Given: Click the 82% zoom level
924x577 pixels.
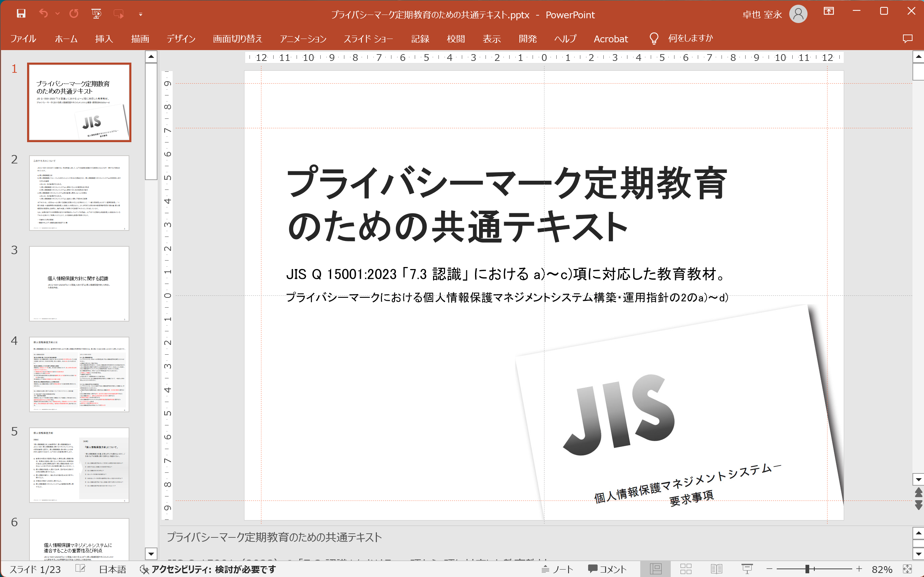Looking at the screenshot, I should point(882,569).
